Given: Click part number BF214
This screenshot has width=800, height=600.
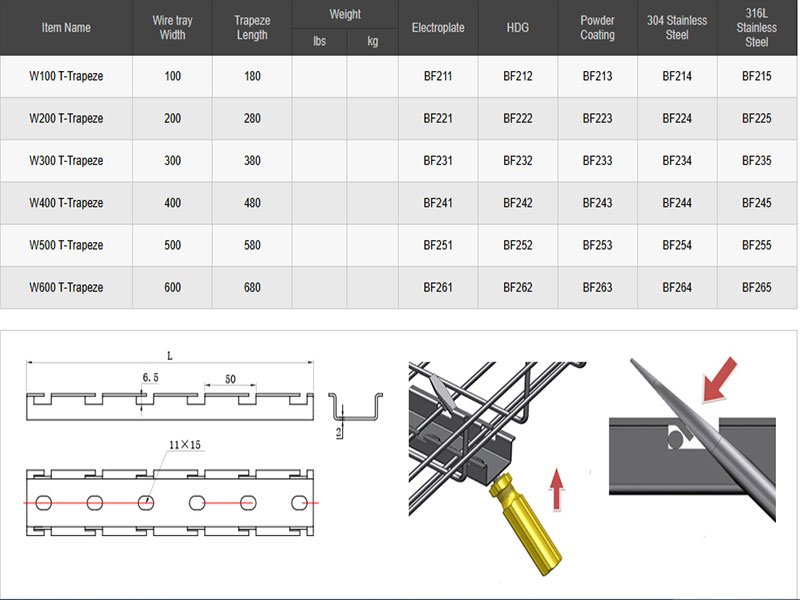Looking at the screenshot, I should (x=677, y=77).
